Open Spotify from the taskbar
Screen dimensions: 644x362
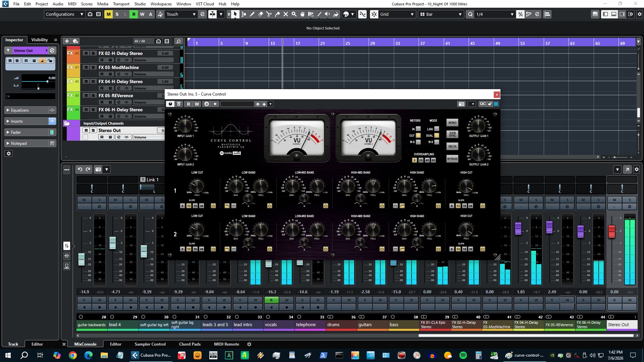tap(463, 355)
